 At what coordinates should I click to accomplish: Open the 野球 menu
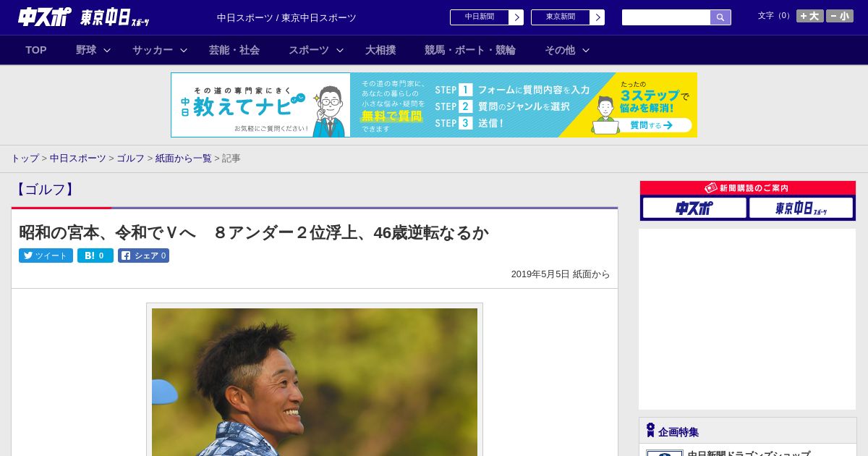click(x=86, y=50)
